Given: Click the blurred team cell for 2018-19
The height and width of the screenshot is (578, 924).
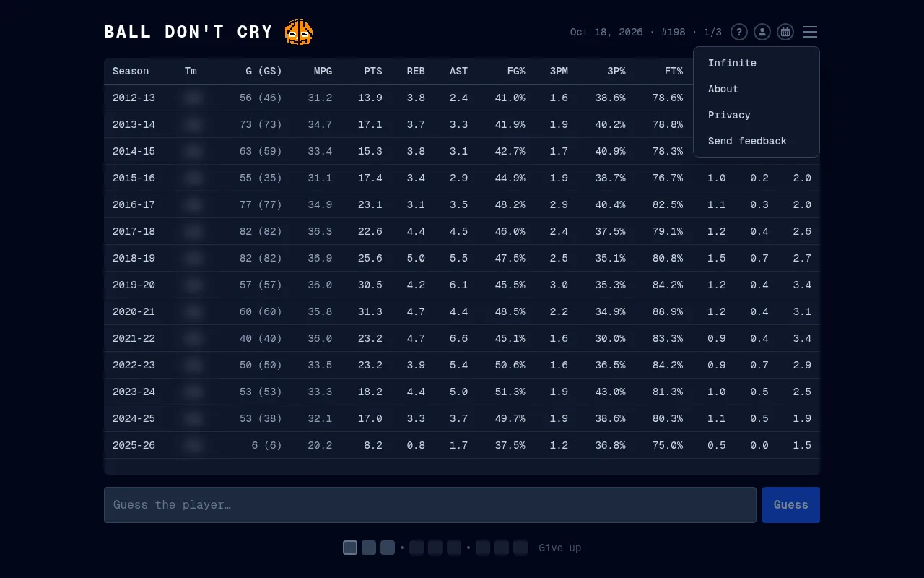Looking at the screenshot, I should (192, 258).
